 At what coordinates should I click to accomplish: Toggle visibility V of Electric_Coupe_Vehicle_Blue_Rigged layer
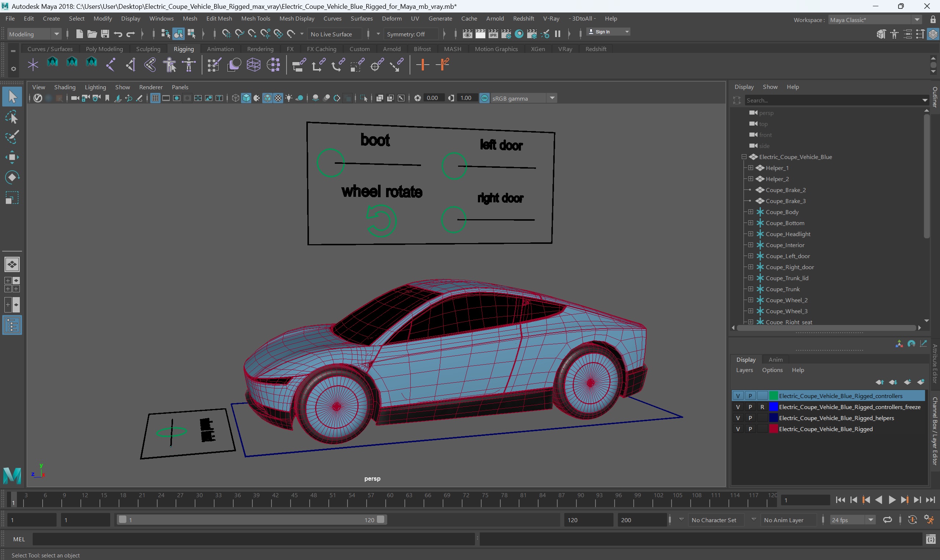coord(738,429)
